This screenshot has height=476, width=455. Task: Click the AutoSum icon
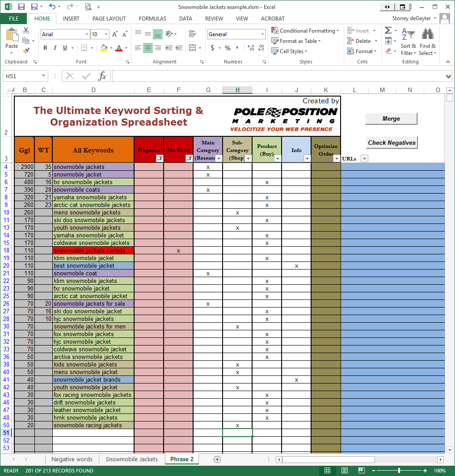[x=387, y=30]
